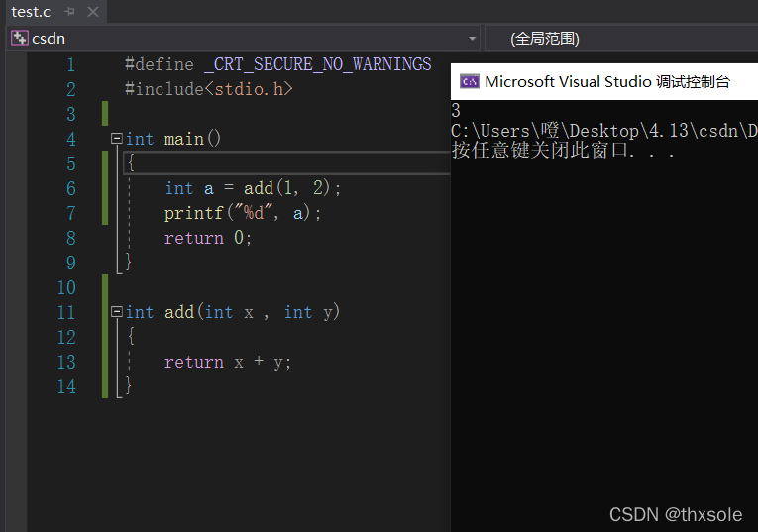The image size is (758, 532).
Task: Pin the test.c tab
Action: [x=69, y=12]
